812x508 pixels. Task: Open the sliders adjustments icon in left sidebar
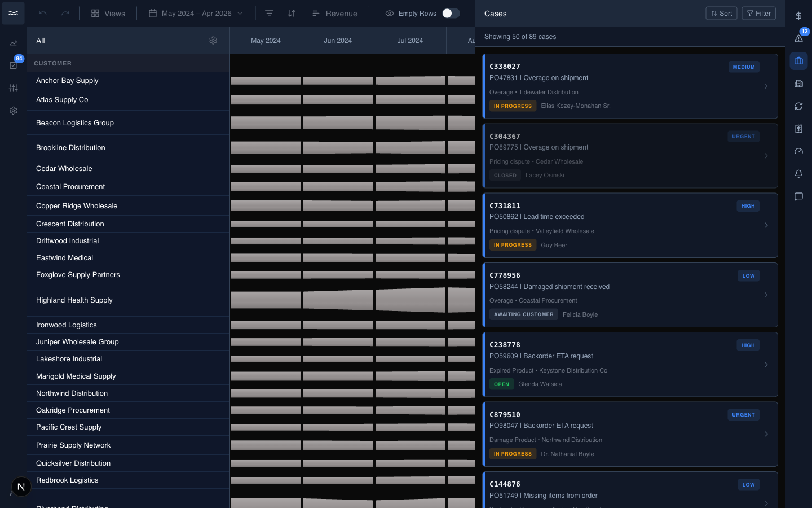click(x=13, y=88)
